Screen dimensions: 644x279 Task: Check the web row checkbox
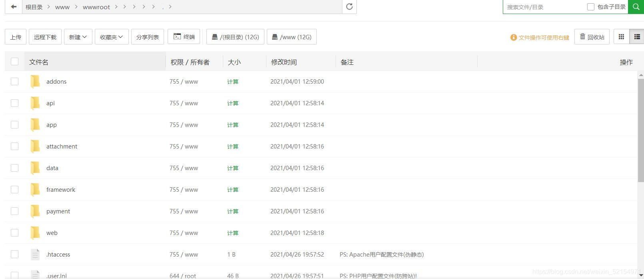coord(15,233)
